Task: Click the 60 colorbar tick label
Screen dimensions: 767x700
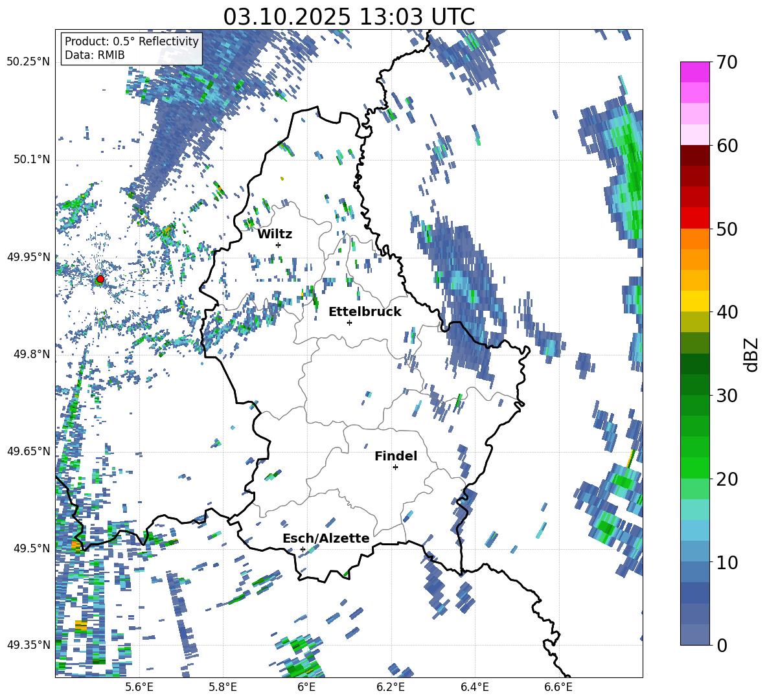Action: click(726, 146)
